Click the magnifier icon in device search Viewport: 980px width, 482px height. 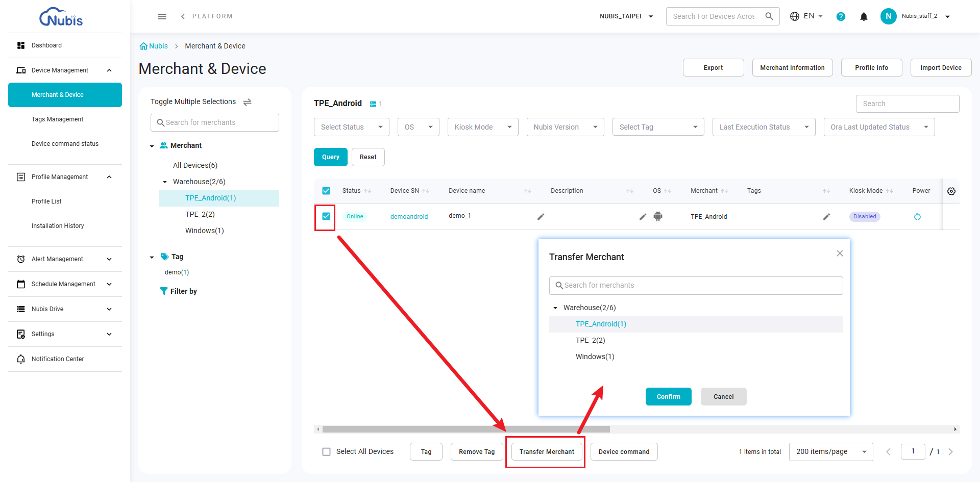pos(769,16)
